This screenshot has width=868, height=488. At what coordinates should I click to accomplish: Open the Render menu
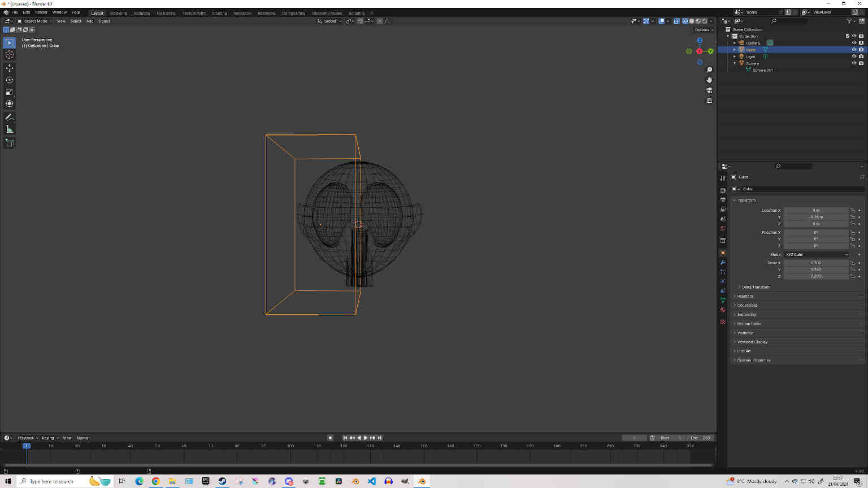pos(41,12)
